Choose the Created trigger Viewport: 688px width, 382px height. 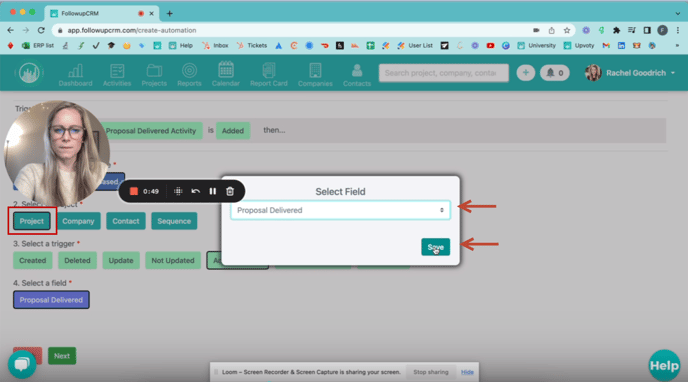(32, 261)
